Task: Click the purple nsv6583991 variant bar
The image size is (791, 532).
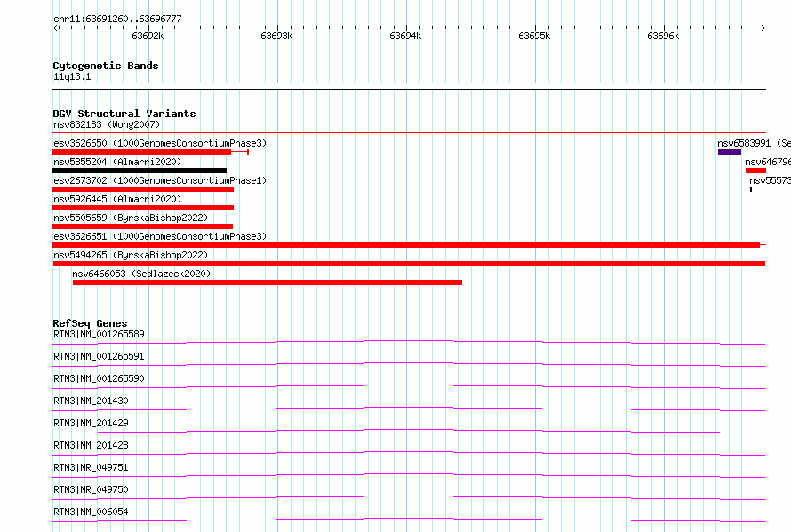Action: 730,152
